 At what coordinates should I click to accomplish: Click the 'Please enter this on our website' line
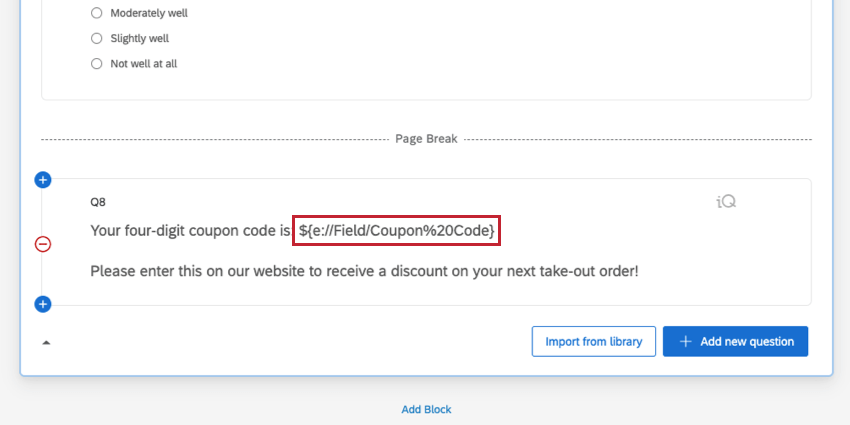[x=363, y=270]
